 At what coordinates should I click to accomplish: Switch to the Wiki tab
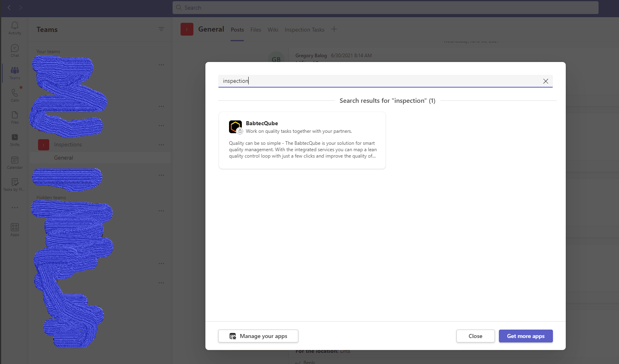pos(273,30)
